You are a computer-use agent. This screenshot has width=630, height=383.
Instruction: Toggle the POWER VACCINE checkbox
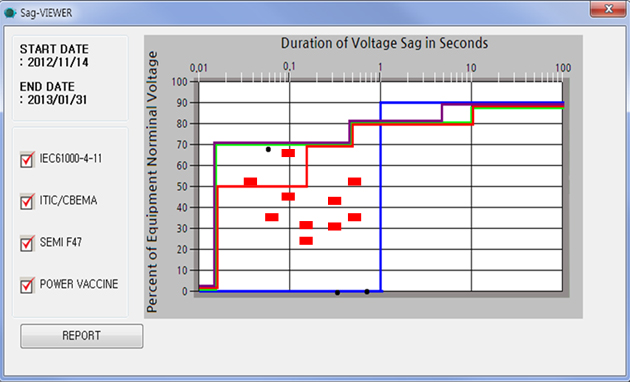coord(27,285)
